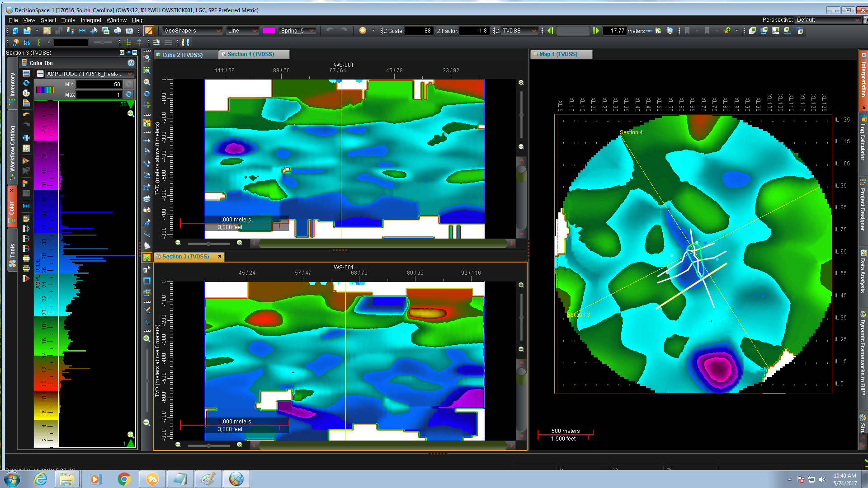Step forward with the green right arrow
Screen dimensions: 868x488
pos(596,31)
